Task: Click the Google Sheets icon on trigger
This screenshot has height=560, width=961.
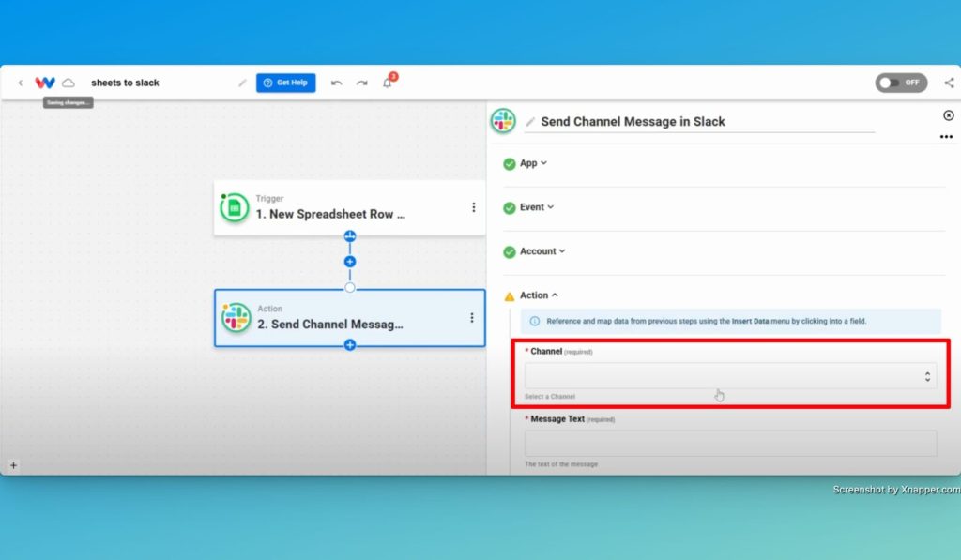Action: click(x=234, y=208)
